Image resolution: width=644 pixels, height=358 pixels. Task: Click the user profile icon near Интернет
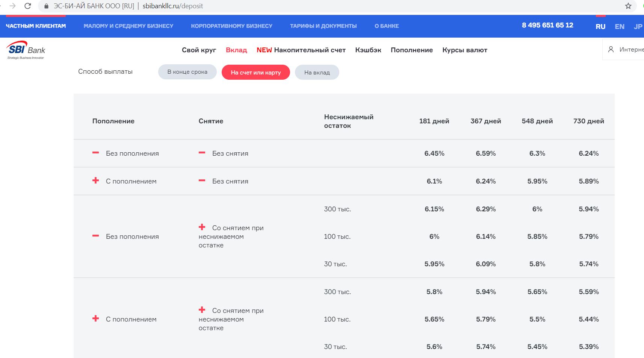[611, 49]
